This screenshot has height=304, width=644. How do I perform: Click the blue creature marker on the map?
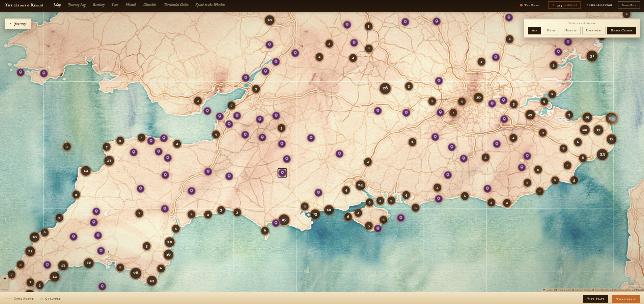(613, 119)
